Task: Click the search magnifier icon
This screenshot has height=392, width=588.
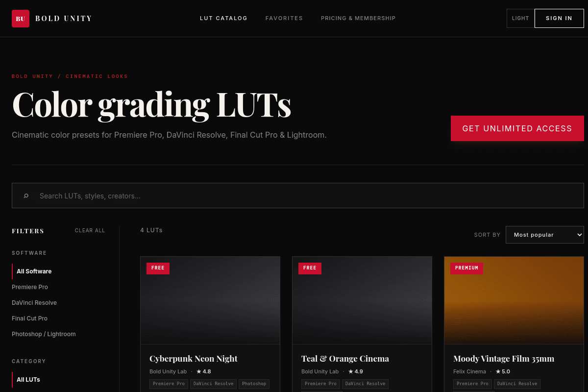Action: 26,196
